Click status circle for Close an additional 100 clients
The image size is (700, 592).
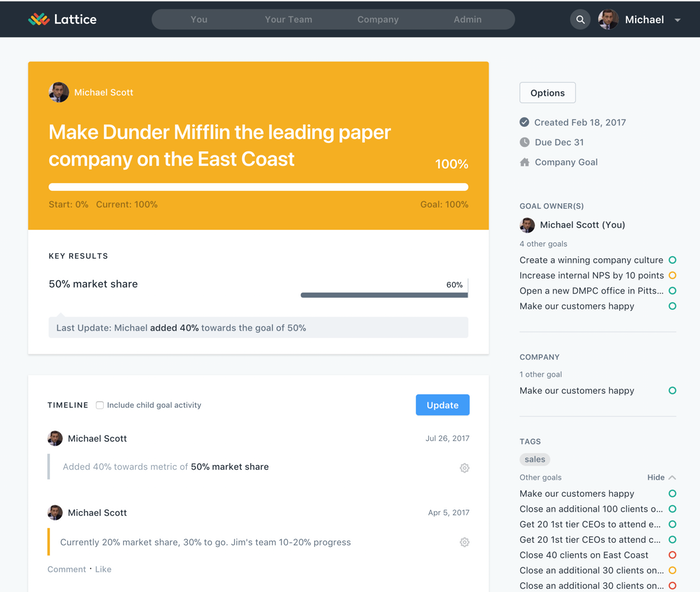(x=672, y=509)
